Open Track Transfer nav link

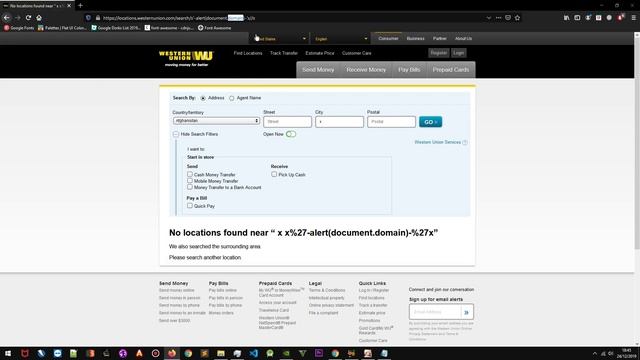(x=284, y=53)
